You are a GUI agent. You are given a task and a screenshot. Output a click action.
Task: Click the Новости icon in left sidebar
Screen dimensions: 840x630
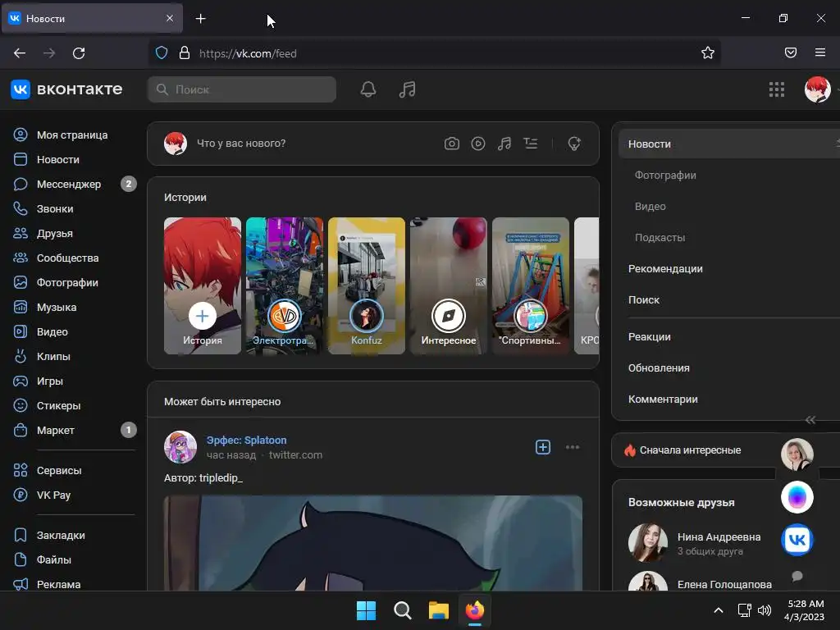tap(21, 160)
